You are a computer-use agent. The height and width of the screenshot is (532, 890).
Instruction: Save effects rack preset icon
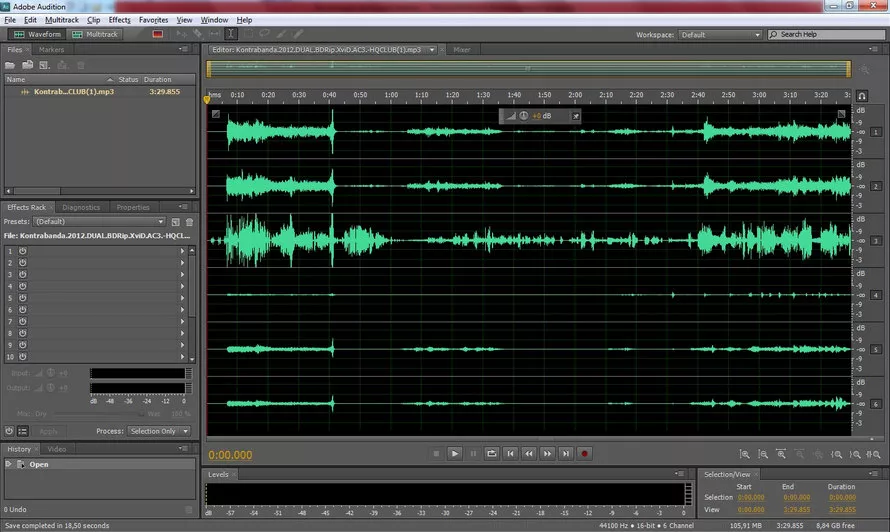click(x=175, y=222)
